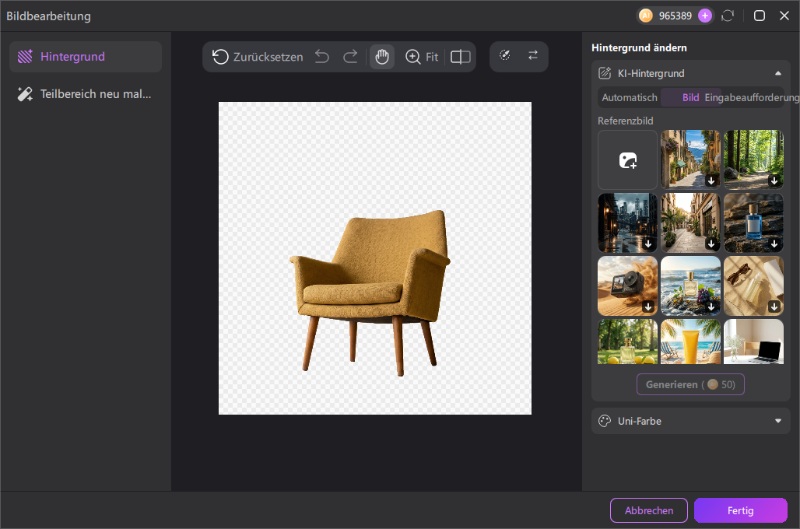Viewport: 800px width, 529px height.
Task: Download the sunglasses reference image
Action: tap(774, 307)
